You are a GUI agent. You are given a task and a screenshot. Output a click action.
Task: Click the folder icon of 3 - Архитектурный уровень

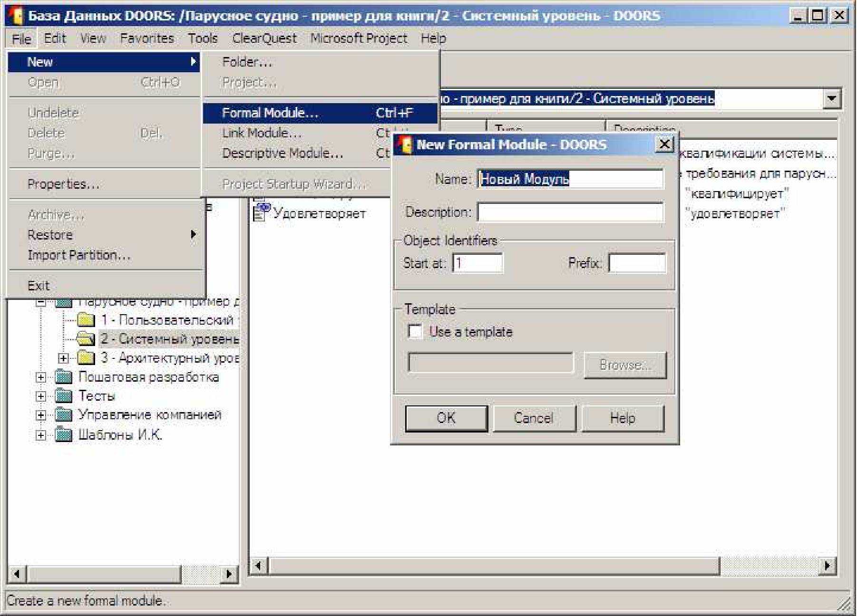86,357
